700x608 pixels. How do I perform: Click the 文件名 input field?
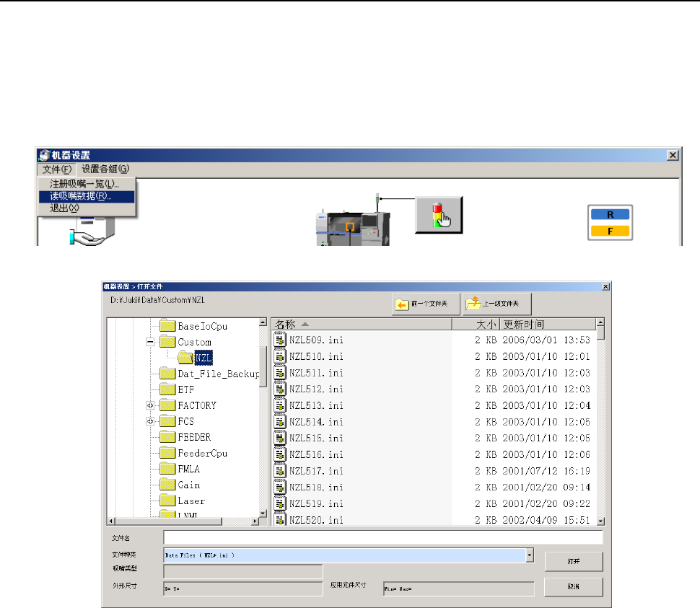click(x=383, y=537)
